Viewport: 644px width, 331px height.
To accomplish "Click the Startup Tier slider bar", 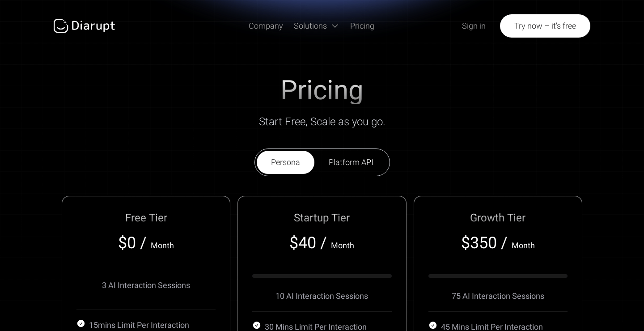I will (322, 276).
